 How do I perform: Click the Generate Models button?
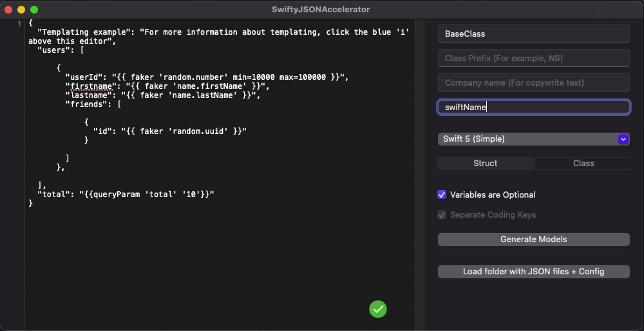point(533,240)
